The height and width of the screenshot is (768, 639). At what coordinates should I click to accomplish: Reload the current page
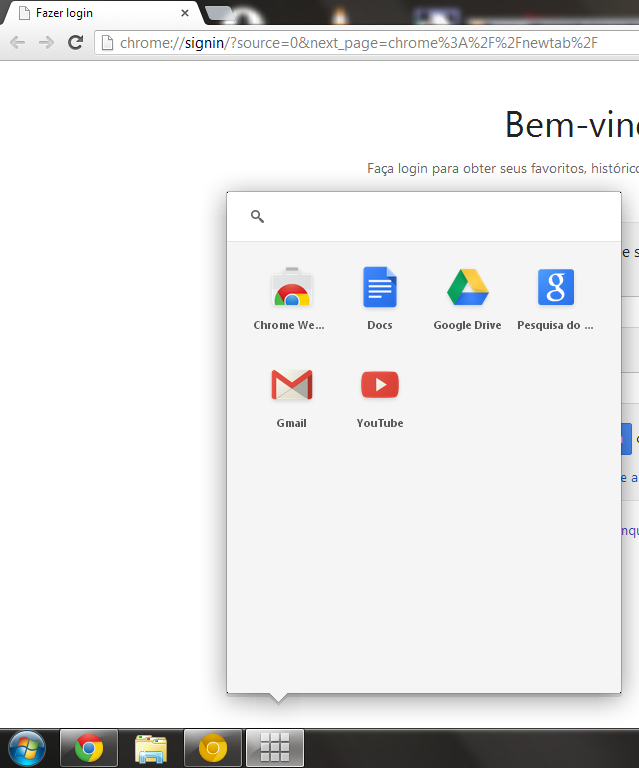click(75, 42)
